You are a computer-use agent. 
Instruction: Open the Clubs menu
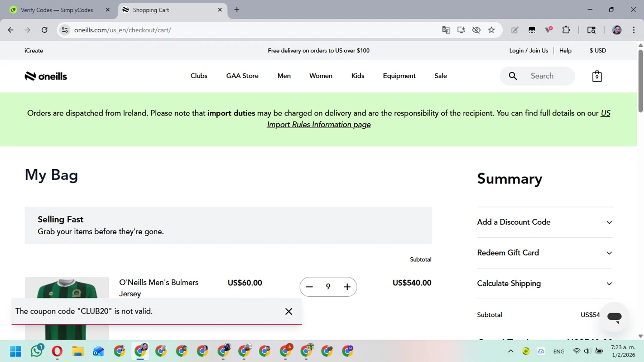pyautogui.click(x=199, y=76)
